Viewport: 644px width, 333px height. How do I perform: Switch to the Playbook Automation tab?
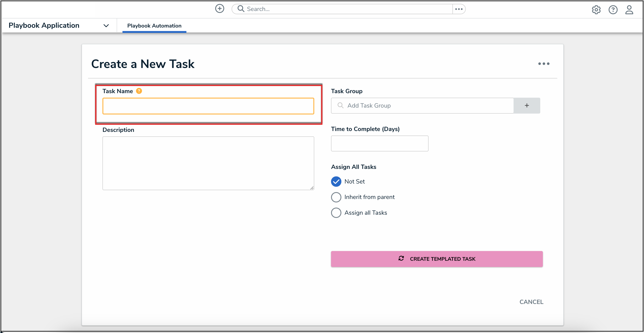point(154,26)
